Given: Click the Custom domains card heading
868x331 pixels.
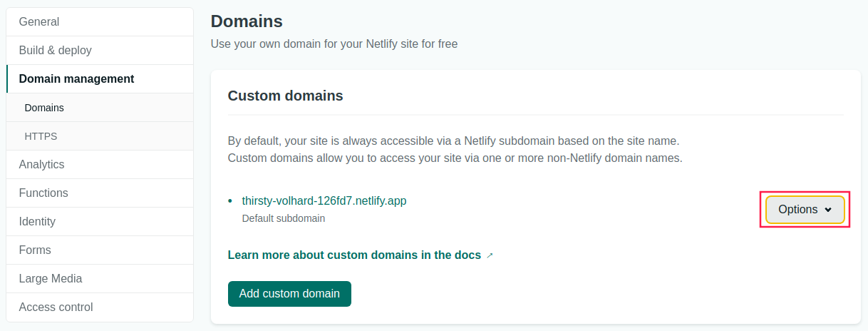Looking at the screenshot, I should click(x=285, y=96).
